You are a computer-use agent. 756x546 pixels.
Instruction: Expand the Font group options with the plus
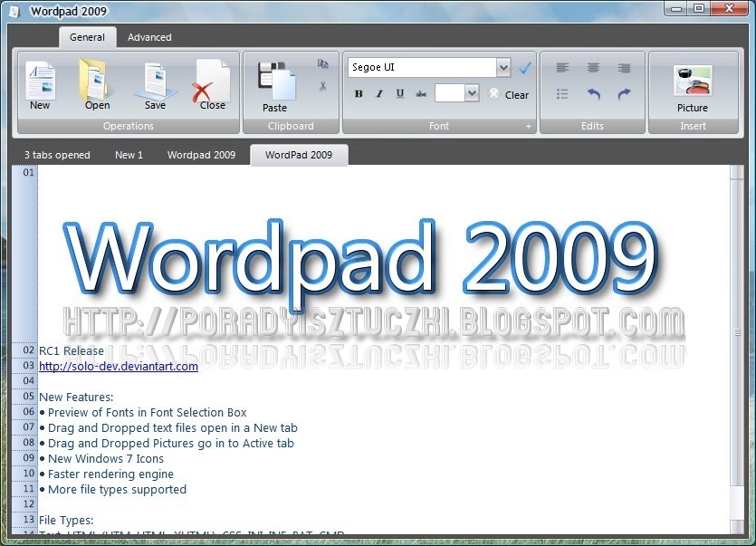point(528,126)
